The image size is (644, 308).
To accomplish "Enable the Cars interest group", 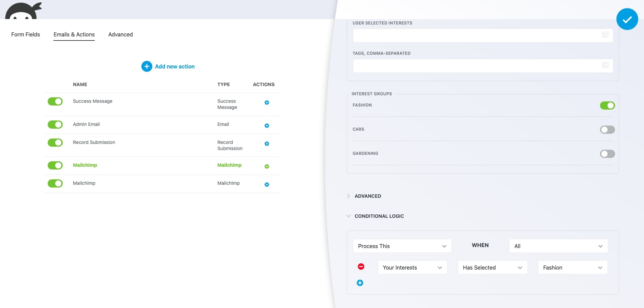I will click(607, 130).
